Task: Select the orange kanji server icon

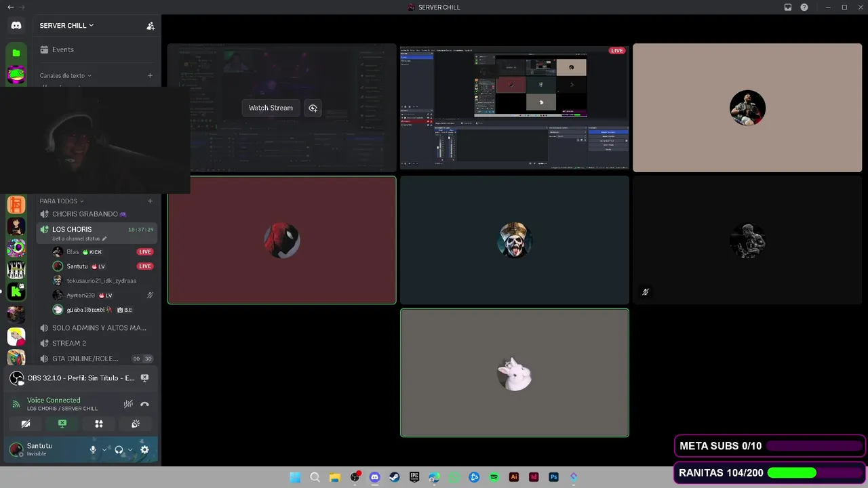Action: pos(16,204)
